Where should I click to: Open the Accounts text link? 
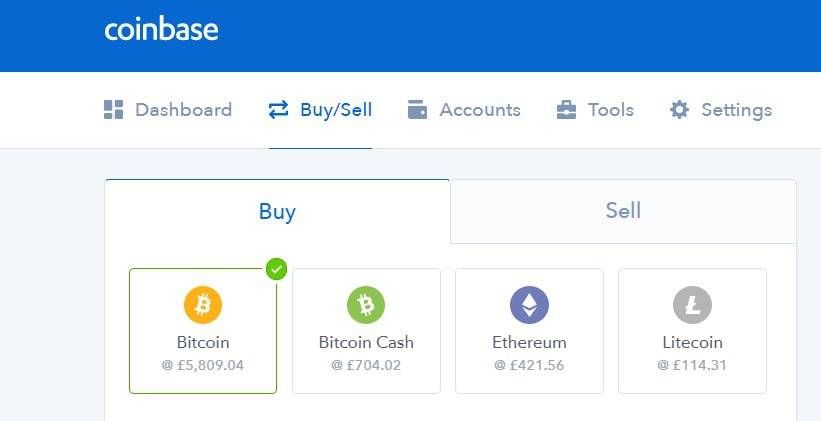(480, 110)
